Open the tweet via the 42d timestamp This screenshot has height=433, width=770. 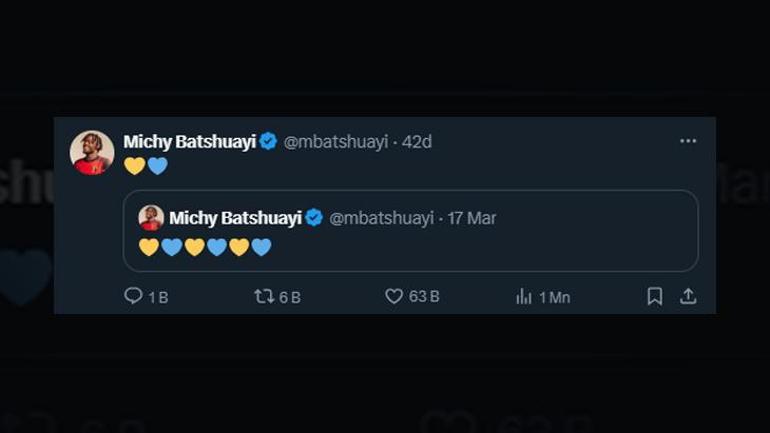click(417, 142)
